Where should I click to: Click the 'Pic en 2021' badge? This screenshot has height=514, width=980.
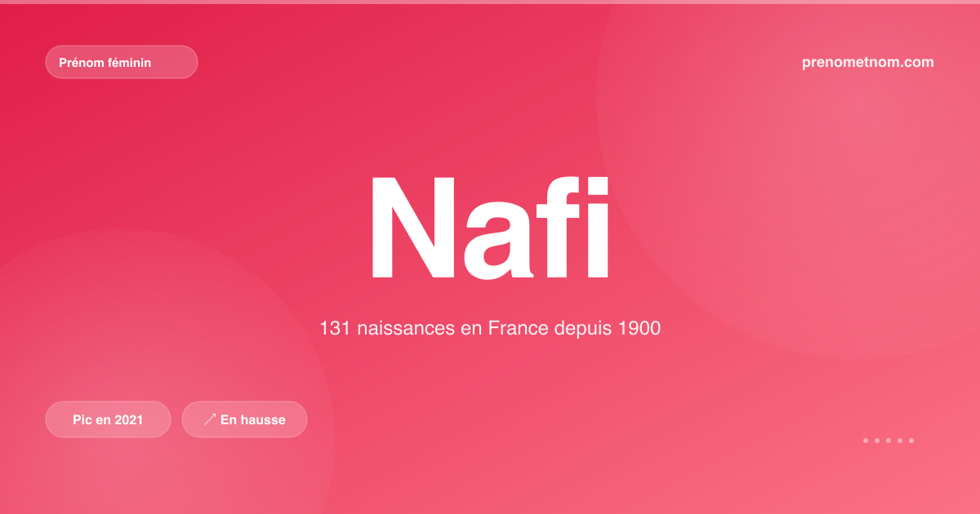pos(108,419)
